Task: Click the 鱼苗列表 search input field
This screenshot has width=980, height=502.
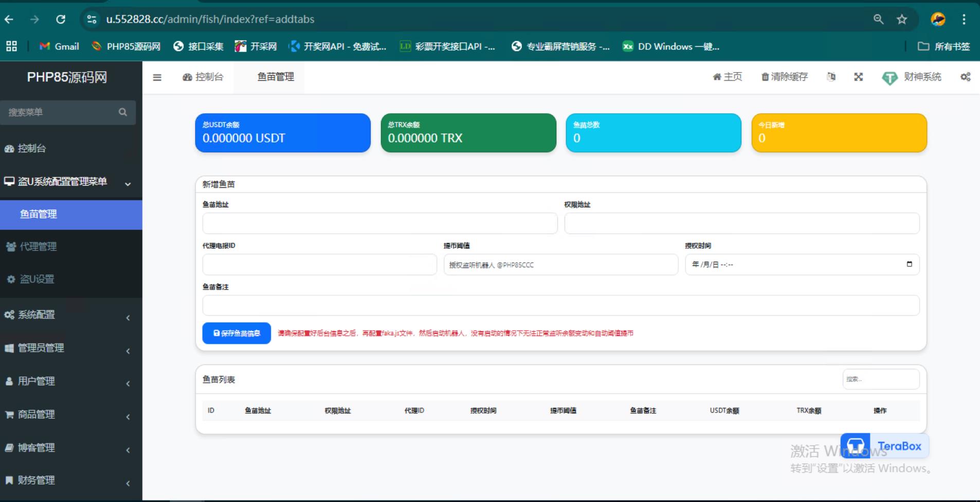Action: 881,380
